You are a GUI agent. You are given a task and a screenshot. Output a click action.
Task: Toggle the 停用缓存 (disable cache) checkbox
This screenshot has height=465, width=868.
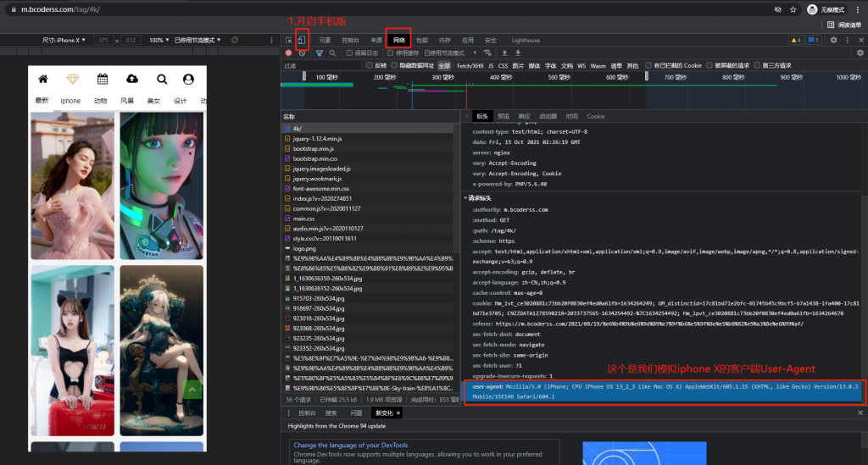(x=392, y=53)
